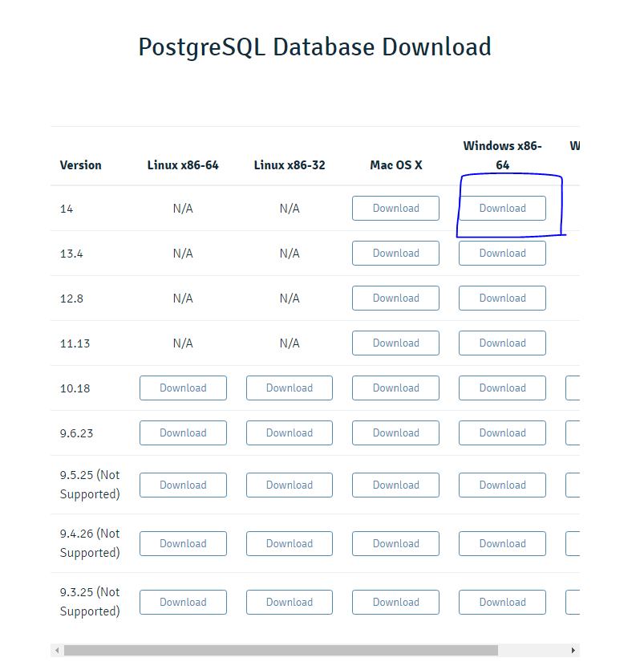Download version 9.6.23 for Linux x86-64
644x666 pixels.
pos(183,432)
